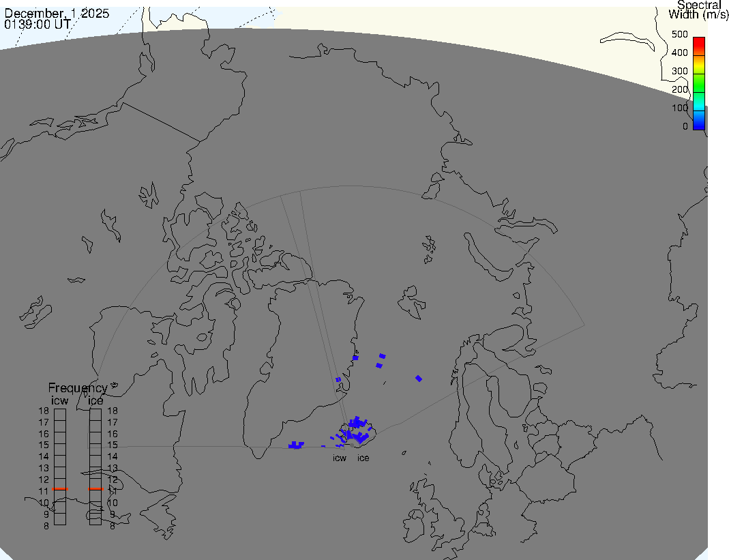729x560 pixels.
Task: Click the 400 value on the color scale
Action: (680, 53)
